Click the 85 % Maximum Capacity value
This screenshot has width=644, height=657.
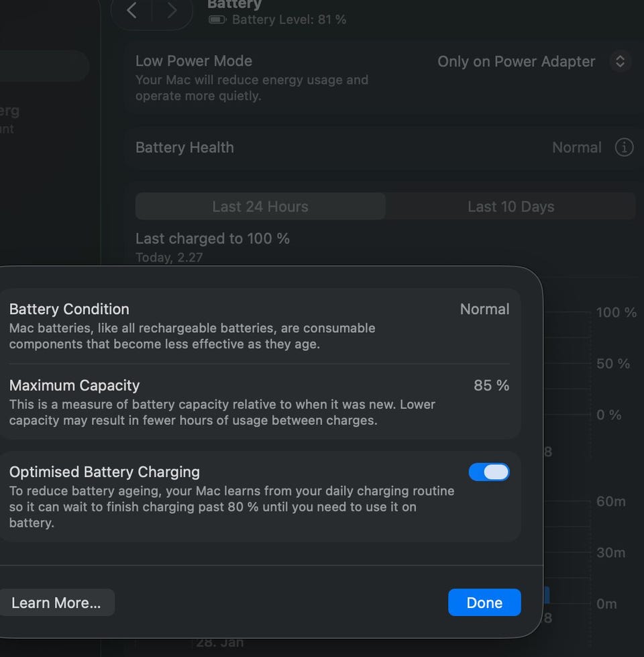tap(491, 386)
